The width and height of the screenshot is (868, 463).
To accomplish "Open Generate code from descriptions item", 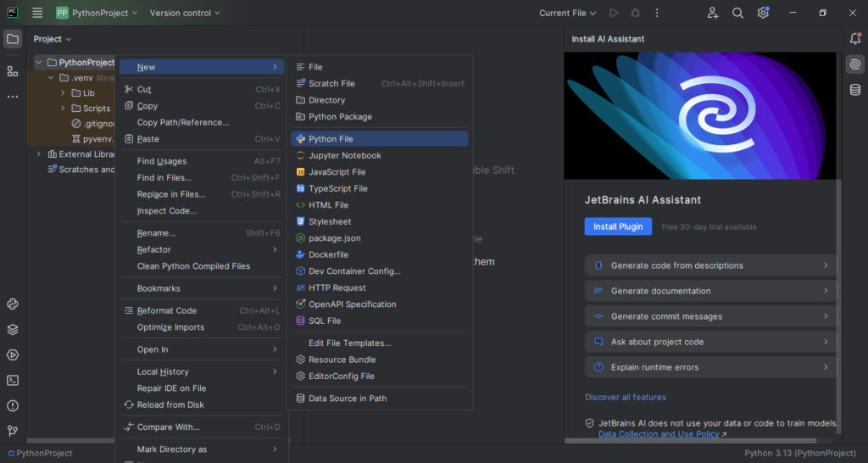I will pyautogui.click(x=711, y=265).
